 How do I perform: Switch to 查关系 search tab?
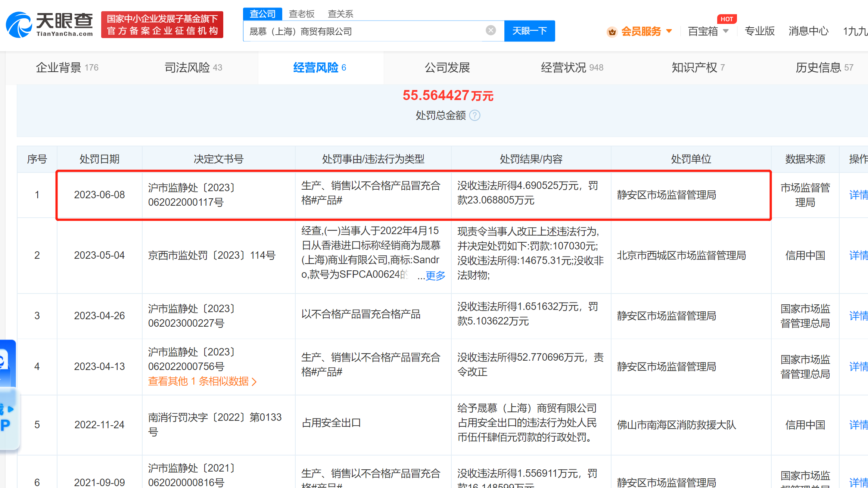tap(340, 14)
